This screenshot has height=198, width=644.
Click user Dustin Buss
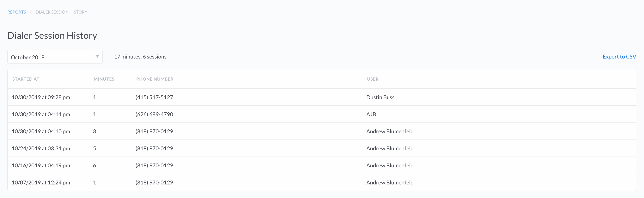tap(380, 97)
